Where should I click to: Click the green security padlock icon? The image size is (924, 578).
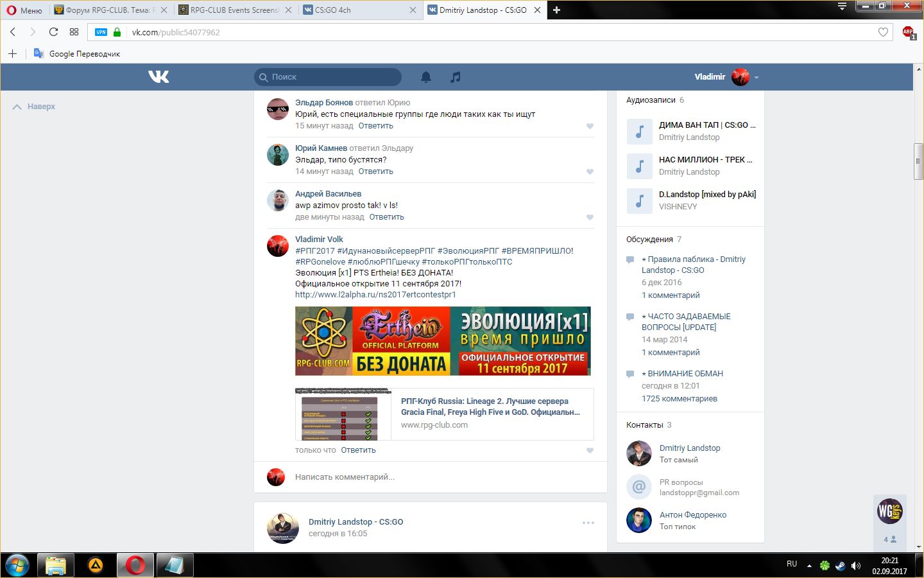117,32
